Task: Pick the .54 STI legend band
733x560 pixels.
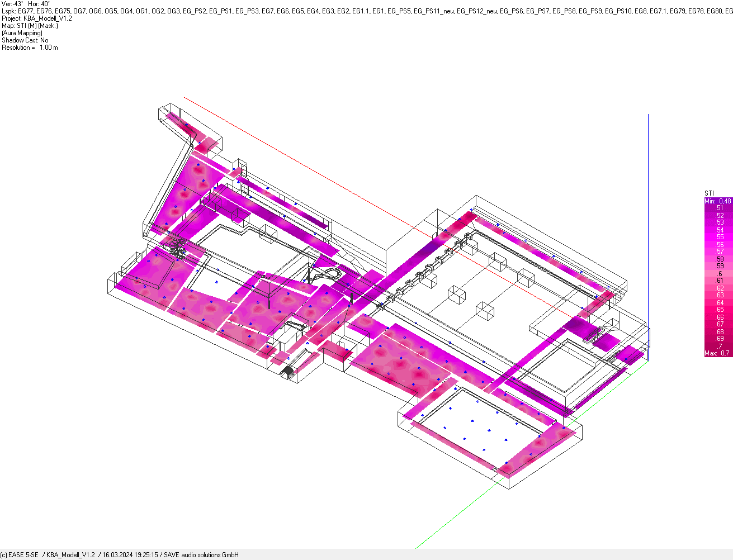Action: (718, 230)
